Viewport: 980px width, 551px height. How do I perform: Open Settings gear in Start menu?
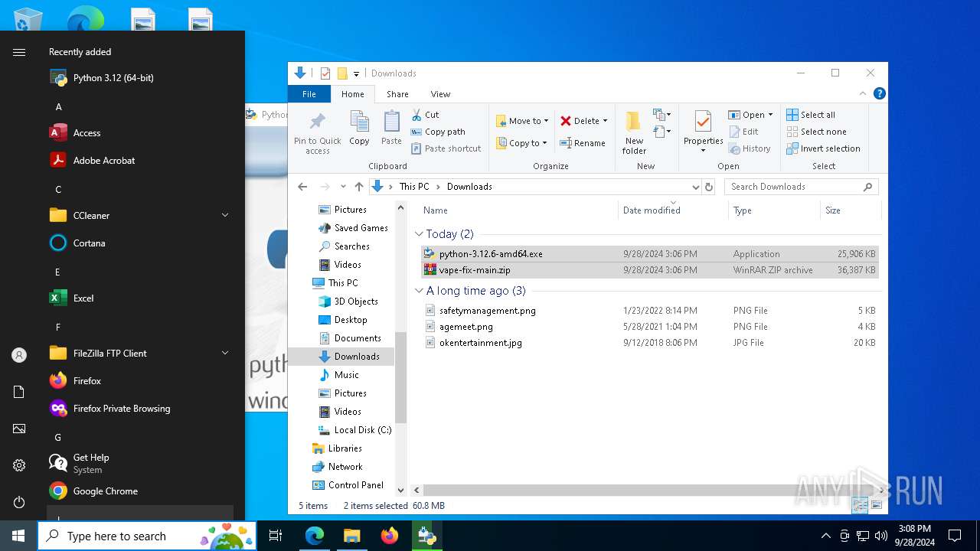tap(19, 465)
